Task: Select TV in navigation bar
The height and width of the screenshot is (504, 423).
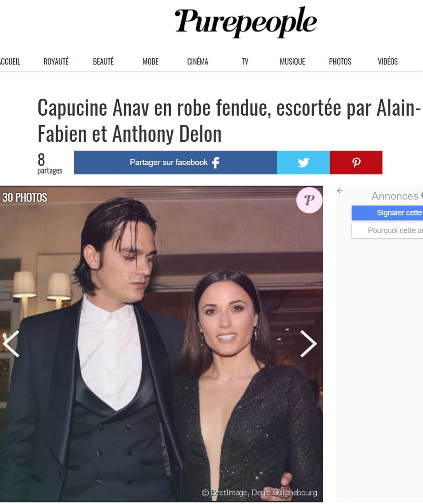Action: [245, 61]
